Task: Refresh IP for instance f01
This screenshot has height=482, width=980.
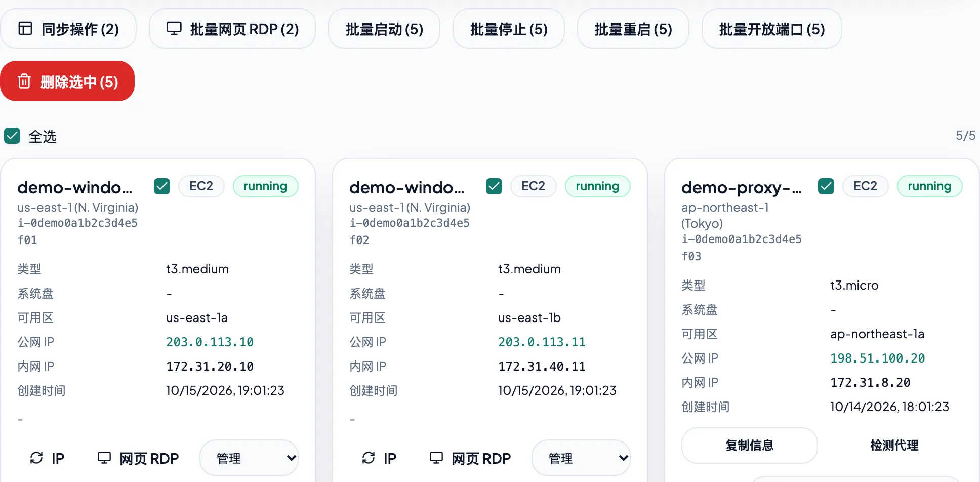Action: tap(47, 458)
